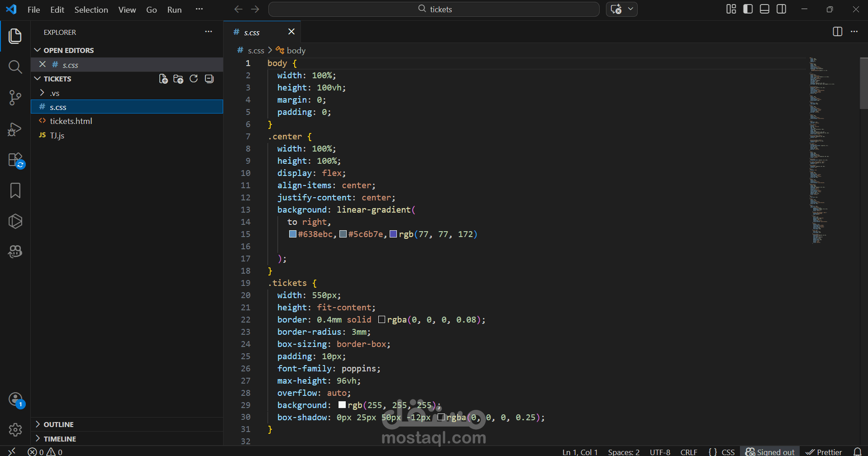Click the New Folder icon in explorer
This screenshot has width=868, height=456.
point(178,79)
